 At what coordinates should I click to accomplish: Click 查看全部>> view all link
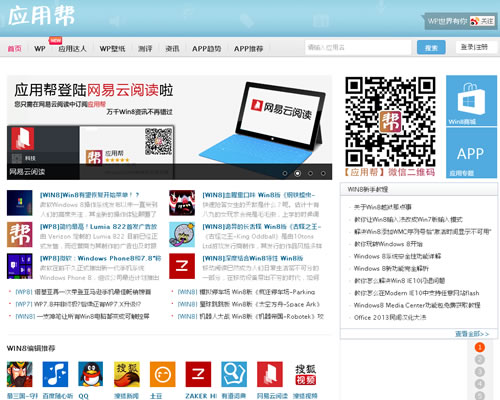(x=472, y=334)
